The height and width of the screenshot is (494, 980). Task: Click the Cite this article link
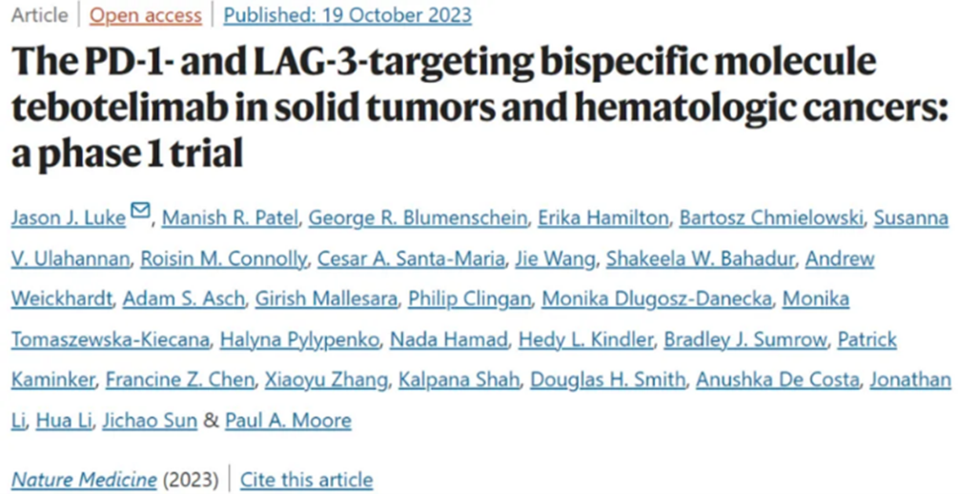coord(306,480)
